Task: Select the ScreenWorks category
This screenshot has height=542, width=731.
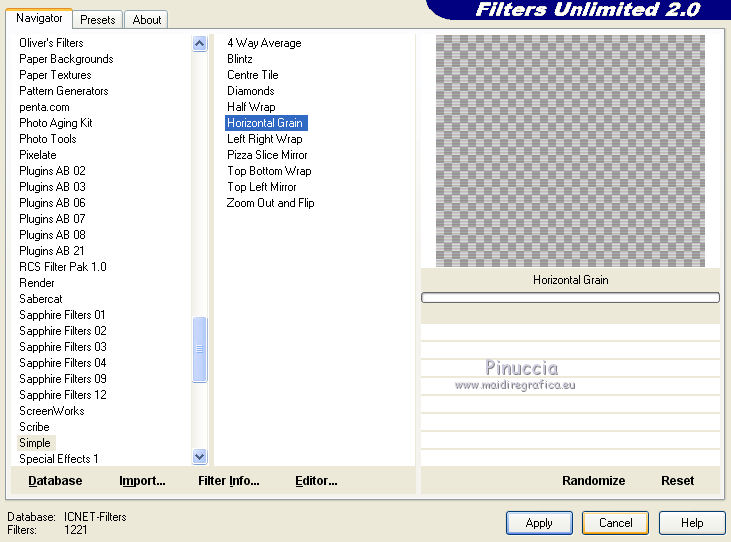Action: point(52,411)
